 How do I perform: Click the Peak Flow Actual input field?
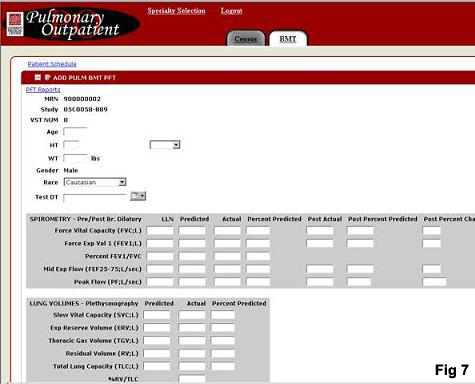click(227, 282)
